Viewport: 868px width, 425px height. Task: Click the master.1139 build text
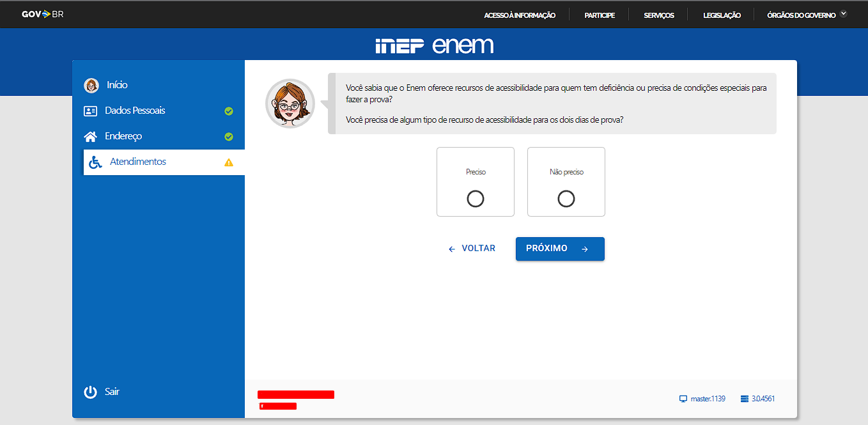pyautogui.click(x=708, y=399)
